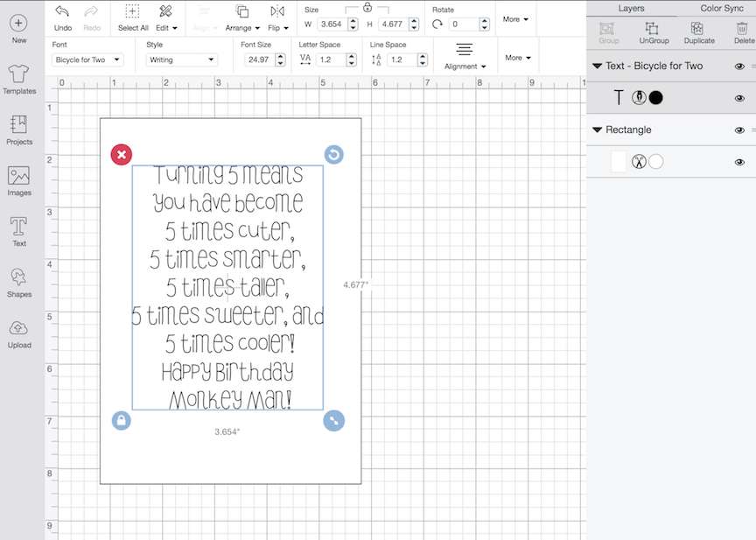
Task: Open the Font dropdown showing Bicycle for Two
Action: coord(87,60)
